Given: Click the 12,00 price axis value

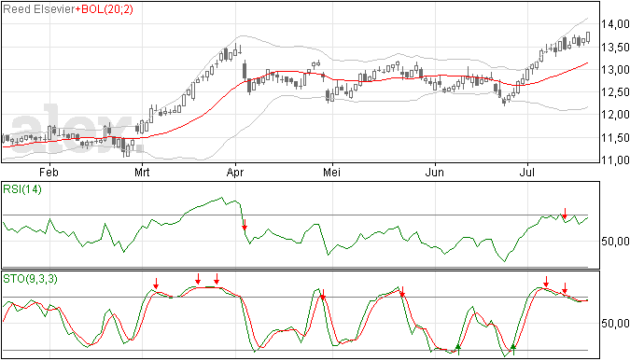Looking at the screenshot, I should pyautogui.click(x=615, y=115).
